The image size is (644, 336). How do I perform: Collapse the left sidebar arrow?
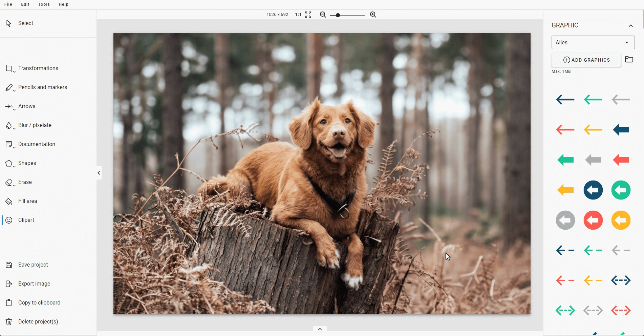pos(99,173)
